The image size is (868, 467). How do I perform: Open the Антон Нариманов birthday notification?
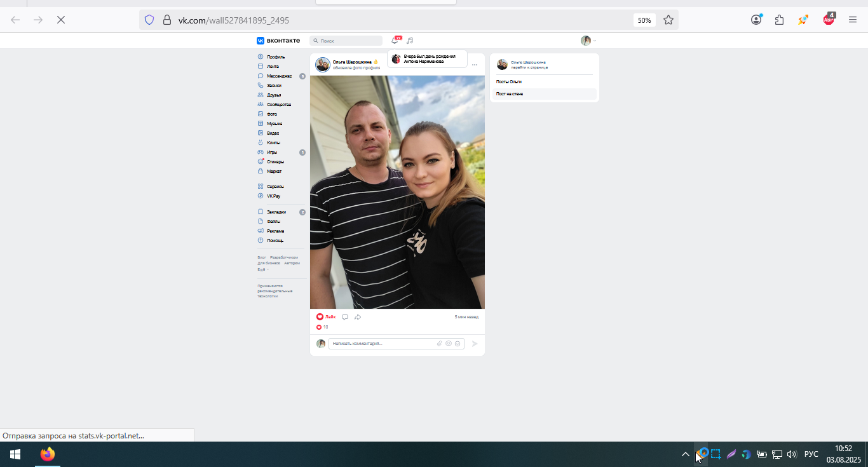pyautogui.click(x=427, y=59)
